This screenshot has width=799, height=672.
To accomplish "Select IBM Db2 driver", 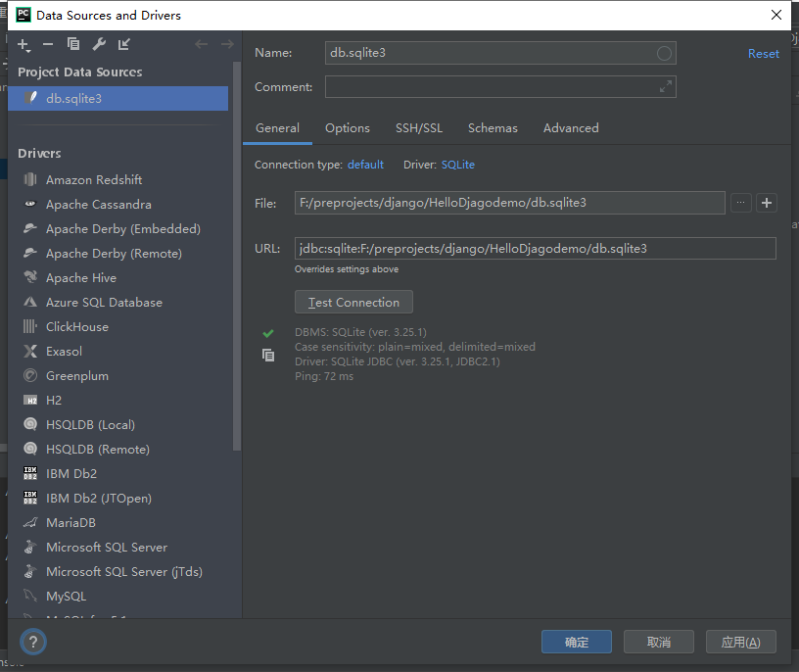I will click(x=117, y=474).
